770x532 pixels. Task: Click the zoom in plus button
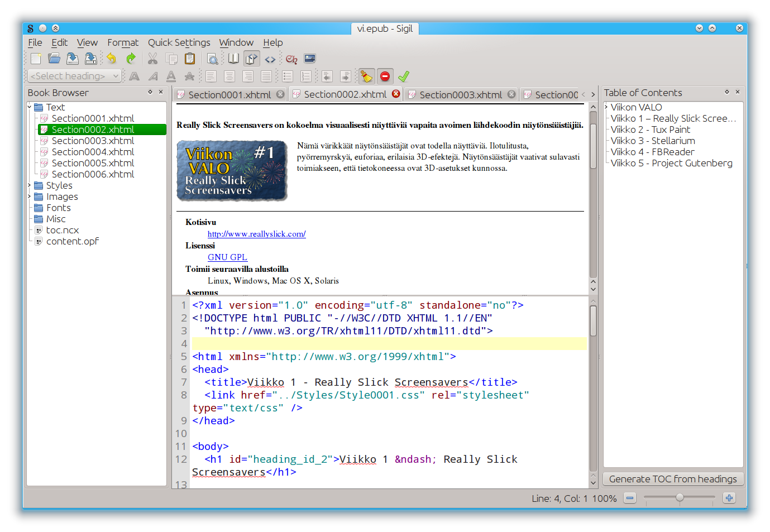[729, 498]
